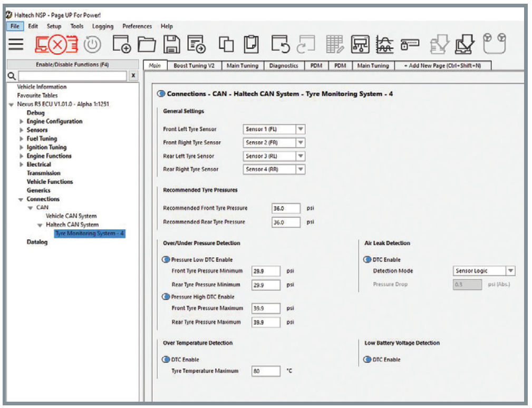
Task: Click the power cycle ECU icon
Action: coord(92,44)
